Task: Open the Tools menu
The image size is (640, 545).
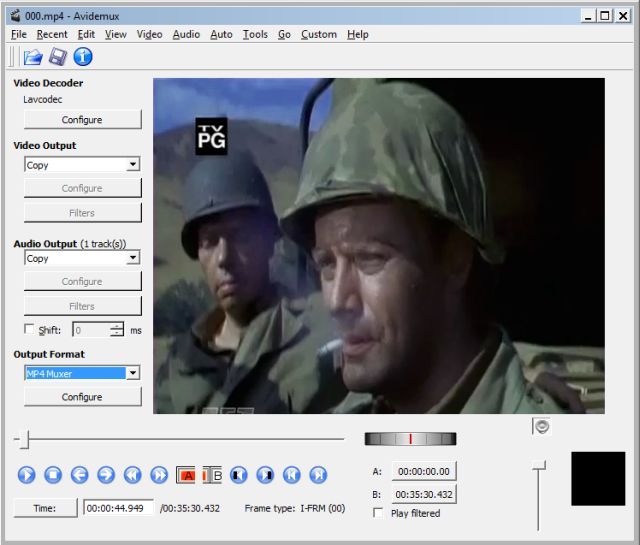Action: pos(256,34)
